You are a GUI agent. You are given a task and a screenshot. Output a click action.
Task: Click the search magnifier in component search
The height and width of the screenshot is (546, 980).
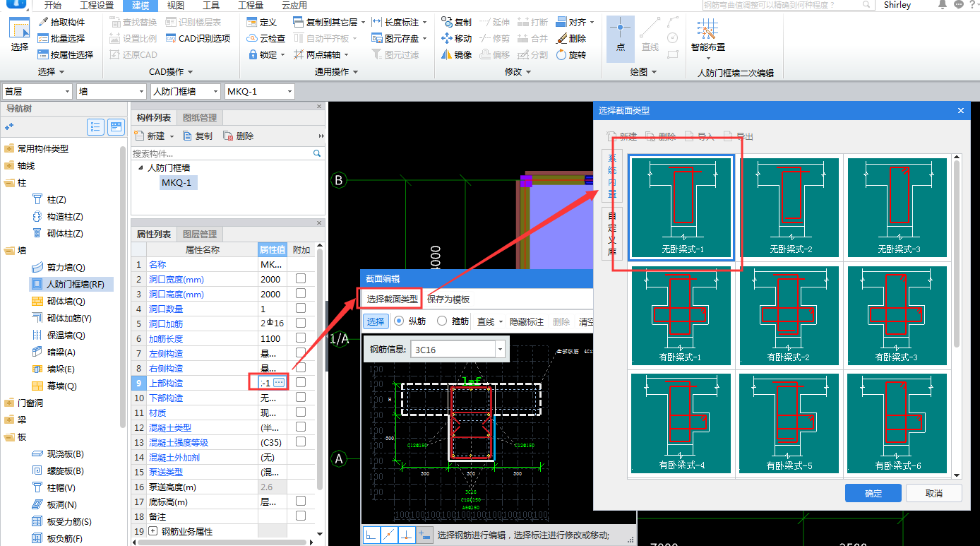coord(317,153)
